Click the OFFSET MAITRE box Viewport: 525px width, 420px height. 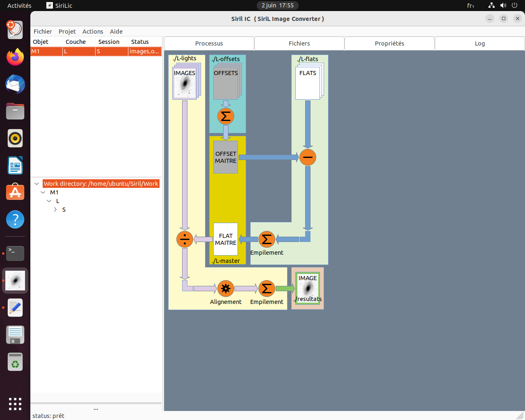point(226,157)
